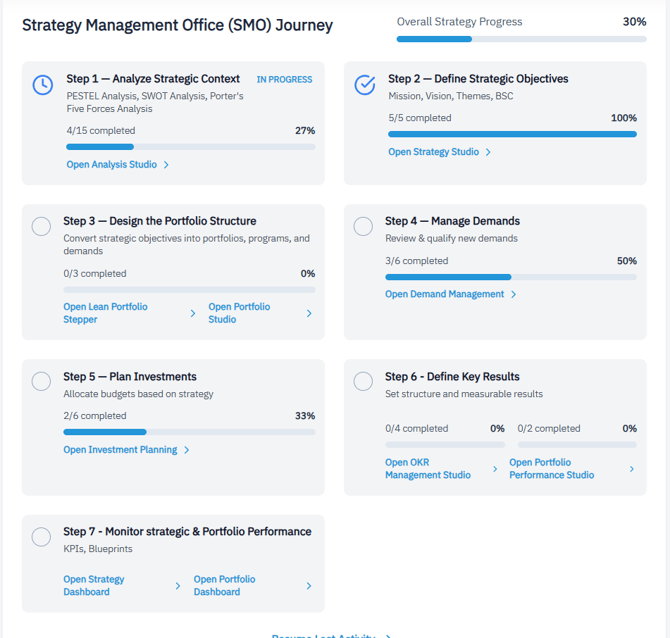Click the Step 7 circle status icon
This screenshot has width=670, height=638.
41,537
